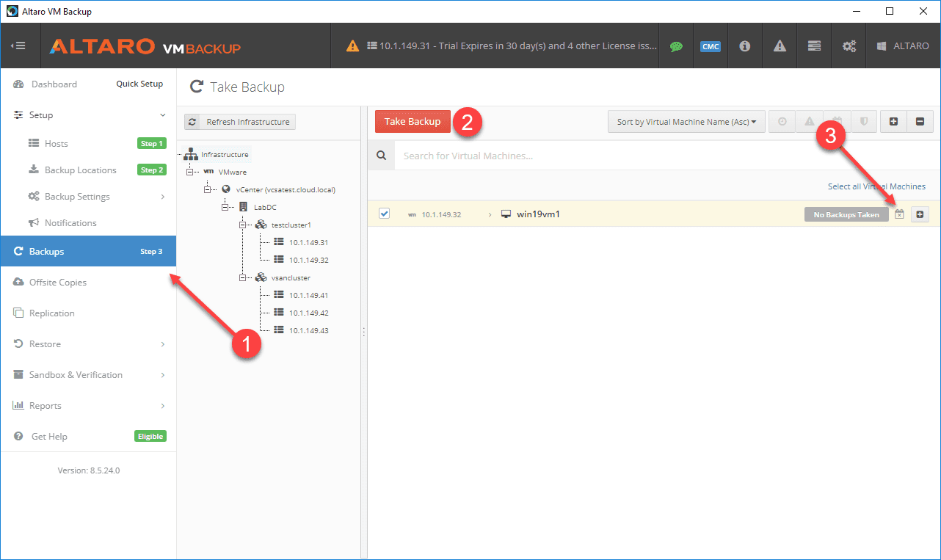Screen dimensions: 941x560
Task: Open the settings gears icon in the header
Action: (849, 46)
